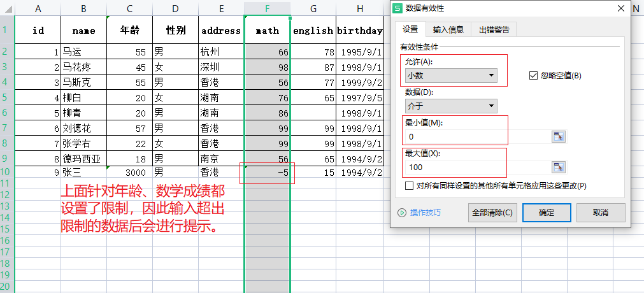The height and width of the screenshot is (293, 644).
Task: Select the 设置 tab
Action: point(411,29)
